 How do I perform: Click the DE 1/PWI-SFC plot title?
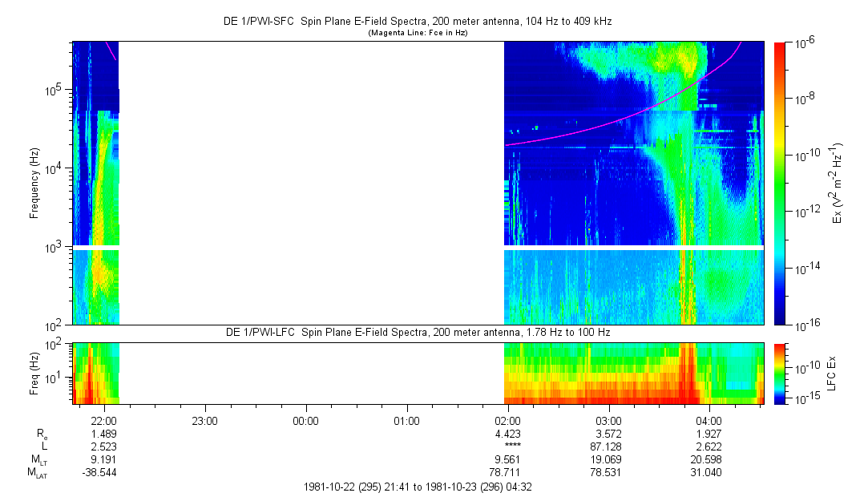coord(417,22)
